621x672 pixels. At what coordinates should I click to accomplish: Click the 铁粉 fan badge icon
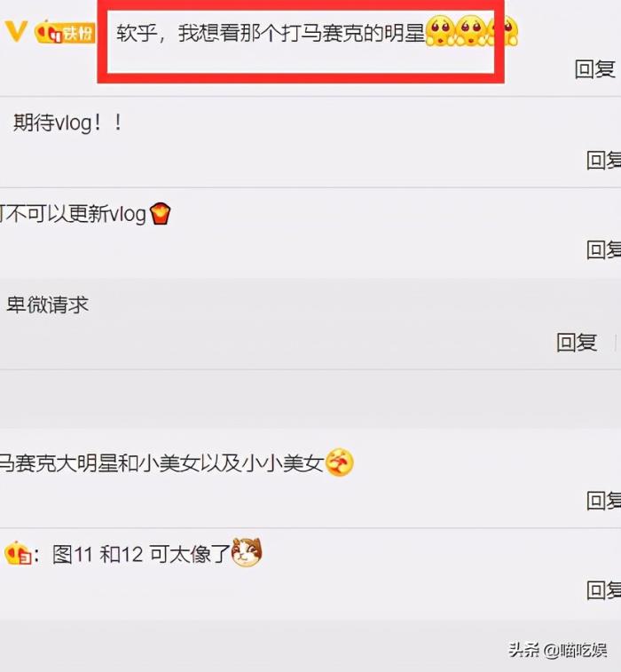65,33
